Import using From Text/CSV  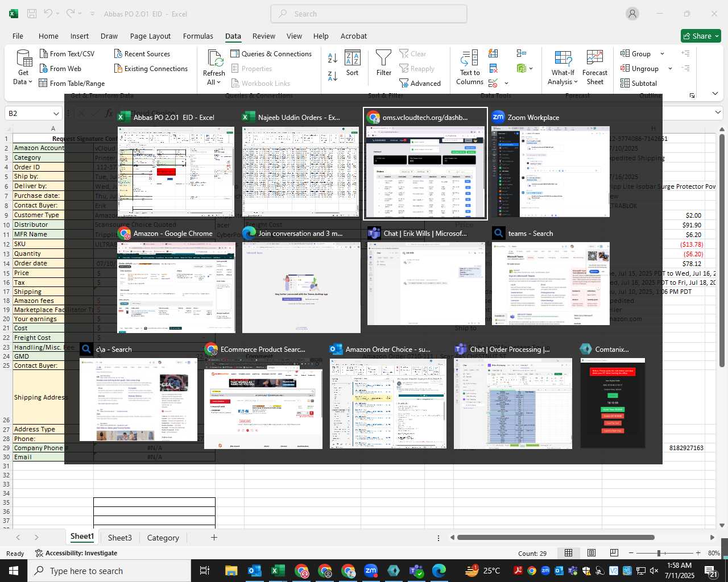point(67,53)
